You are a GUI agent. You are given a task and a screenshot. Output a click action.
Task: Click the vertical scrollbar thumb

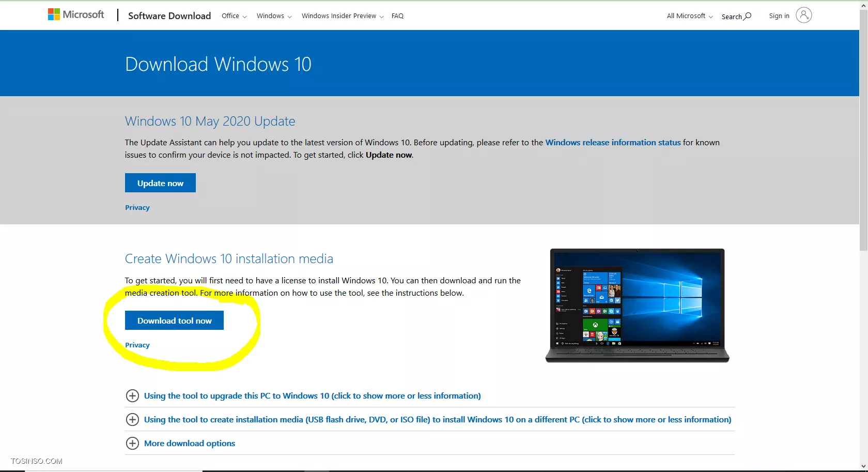pyautogui.click(x=863, y=130)
